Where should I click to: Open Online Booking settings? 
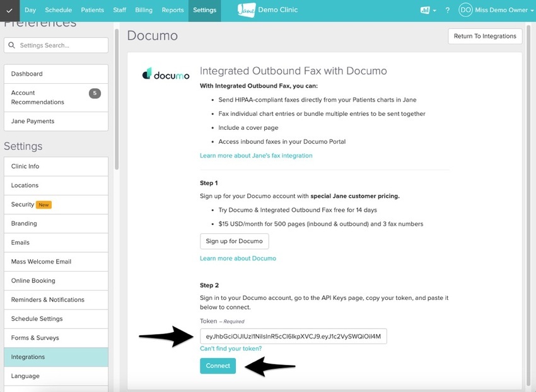coord(56,281)
